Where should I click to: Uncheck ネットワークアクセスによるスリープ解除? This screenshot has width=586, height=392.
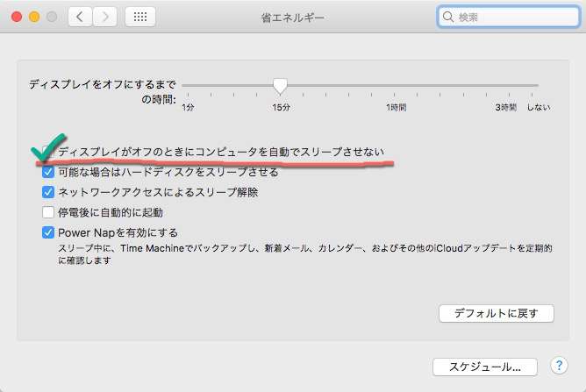tap(48, 192)
